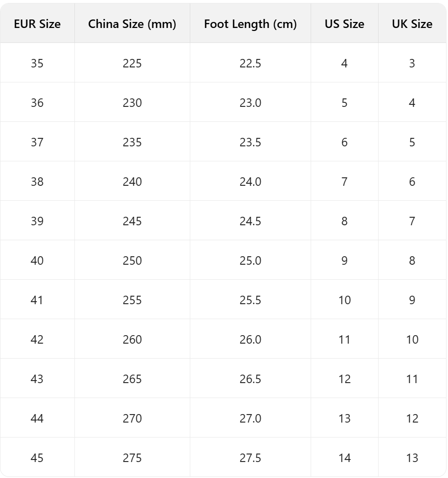Image resolution: width=448 pixels, height=478 pixels.
Task: Click the US Size column header
Action: (344, 24)
